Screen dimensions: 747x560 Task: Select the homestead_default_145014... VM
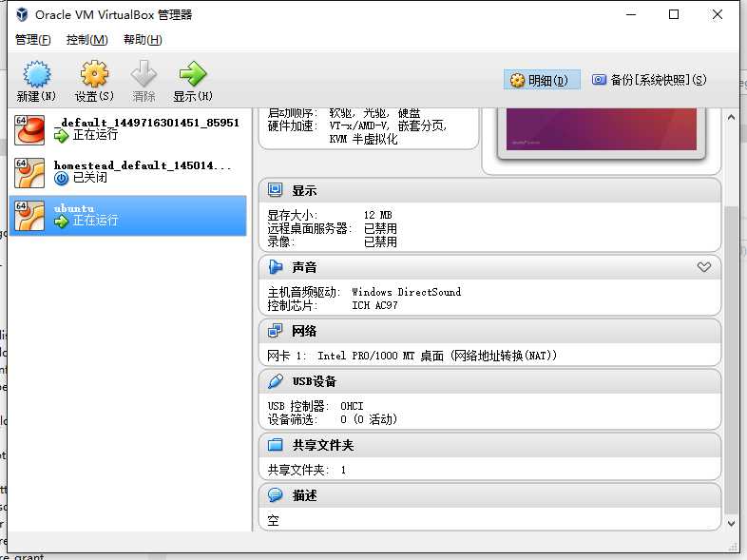tap(127, 172)
